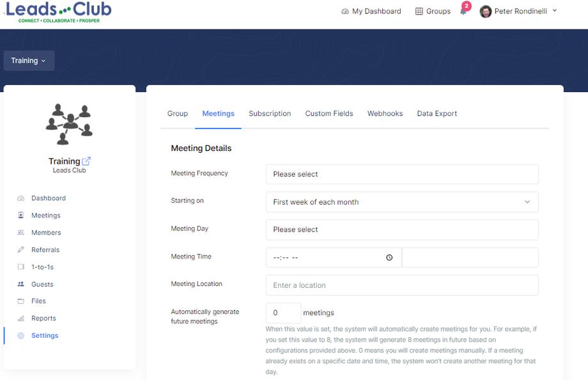Open 1-to-1s in the sidebar
This screenshot has height=380, width=588.
point(42,267)
